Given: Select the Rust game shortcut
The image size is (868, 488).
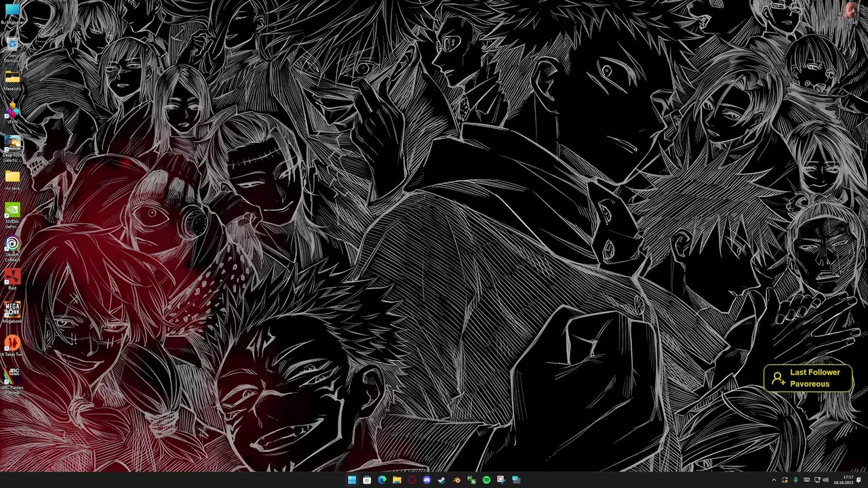Looking at the screenshot, I should [x=12, y=279].
